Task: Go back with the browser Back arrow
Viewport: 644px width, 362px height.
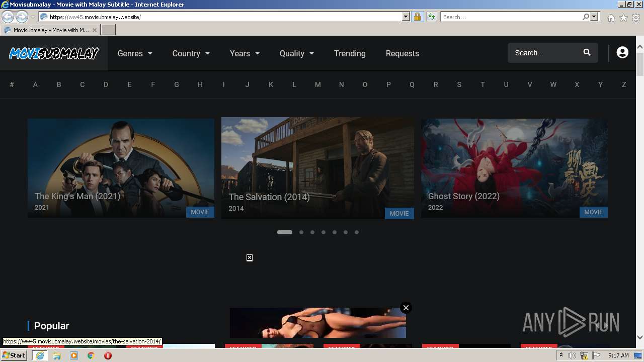Action: tap(8, 17)
